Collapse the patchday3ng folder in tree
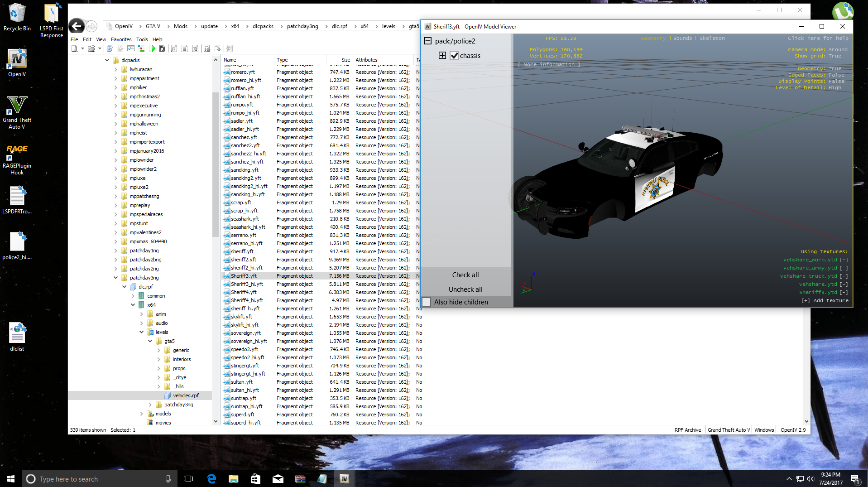Screen dimensions: 868x487 115,278
